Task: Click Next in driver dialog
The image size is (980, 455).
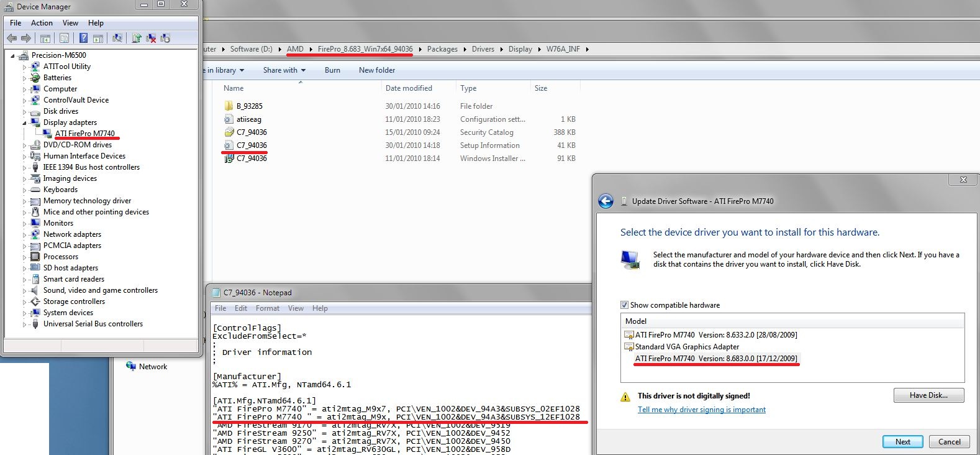Action: (903, 442)
